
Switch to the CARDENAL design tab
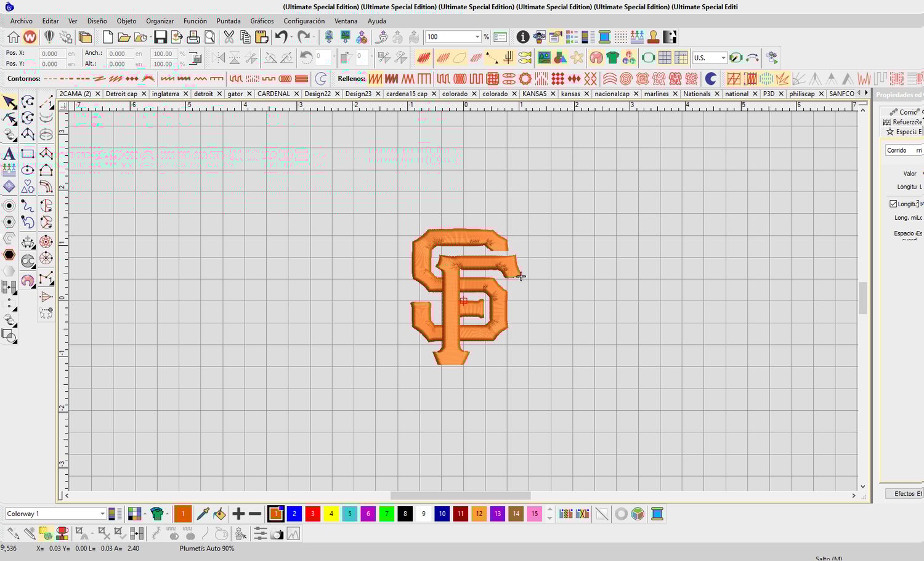tap(274, 94)
